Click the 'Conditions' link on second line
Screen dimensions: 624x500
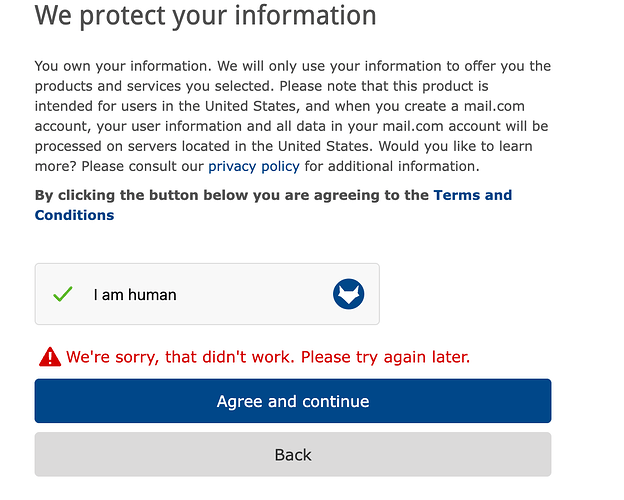tap(74, 215)
